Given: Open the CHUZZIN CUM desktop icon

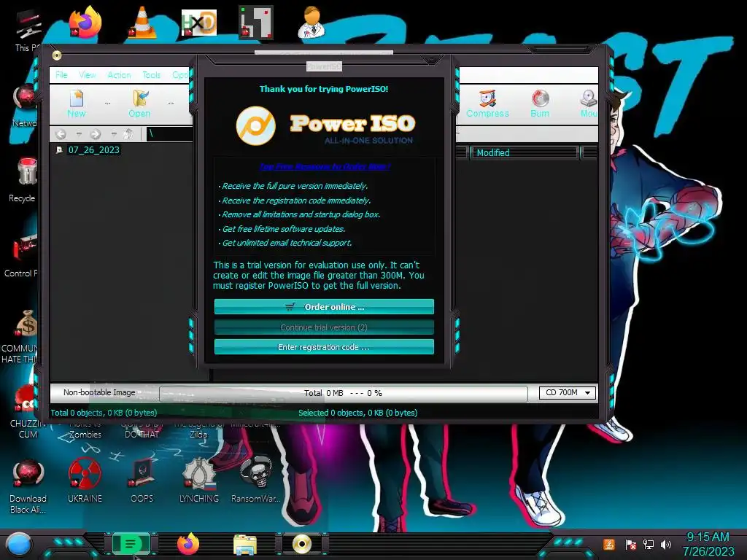Looking at the screenshot, I should (x=25, y=413).
